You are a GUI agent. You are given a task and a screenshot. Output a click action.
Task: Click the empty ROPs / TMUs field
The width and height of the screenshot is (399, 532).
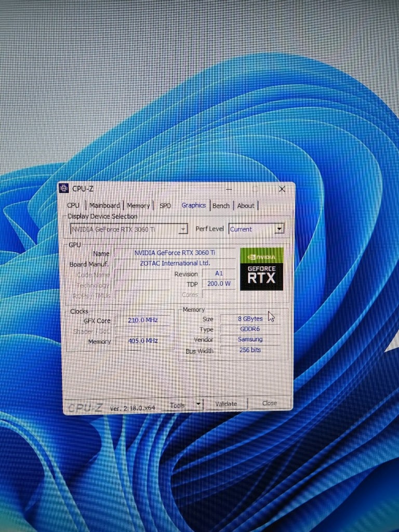(x=142, y=295)
